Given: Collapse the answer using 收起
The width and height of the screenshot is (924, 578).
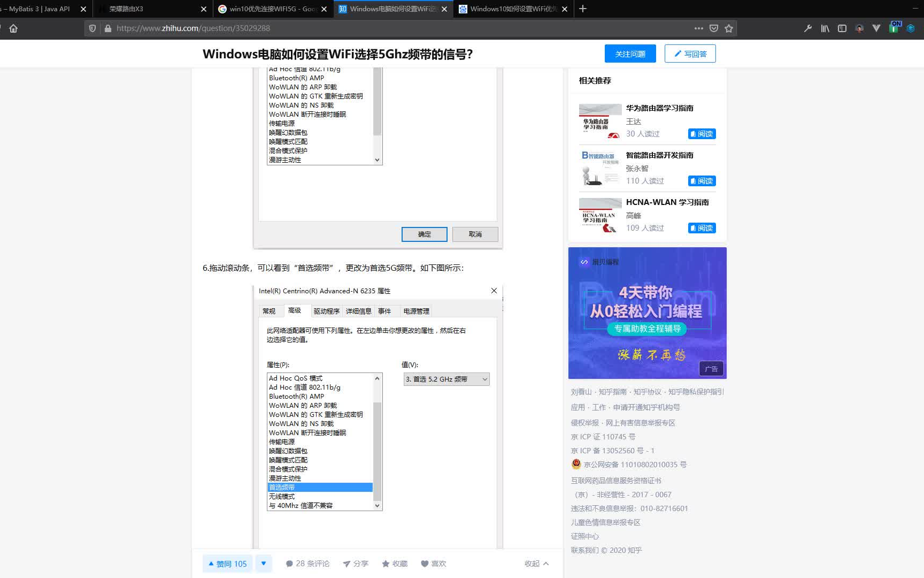Looking at the screenshot, I should tap(535, 563).
